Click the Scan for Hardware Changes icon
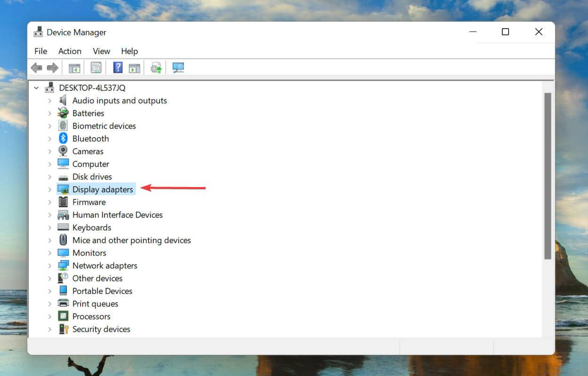The height and width of the screenshot is (376, 588). point(178,68)
